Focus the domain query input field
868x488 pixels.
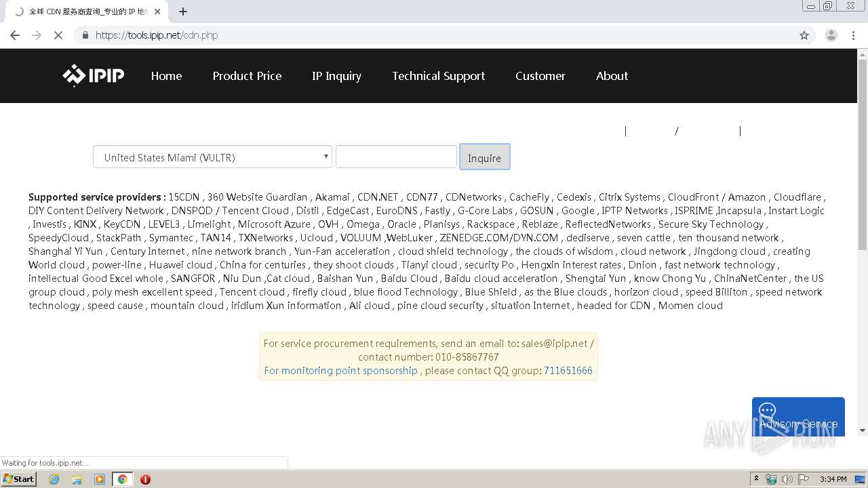(x=396, y=157)
